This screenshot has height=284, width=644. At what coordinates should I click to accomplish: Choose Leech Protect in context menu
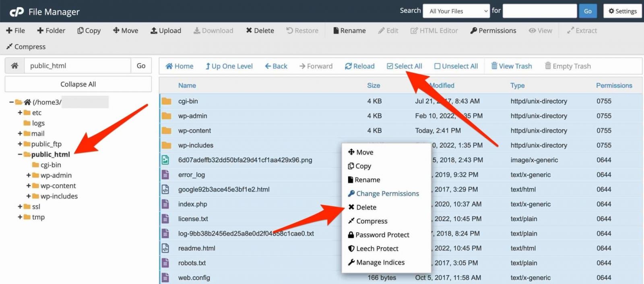pyautogui.click(x=374, y=249)
